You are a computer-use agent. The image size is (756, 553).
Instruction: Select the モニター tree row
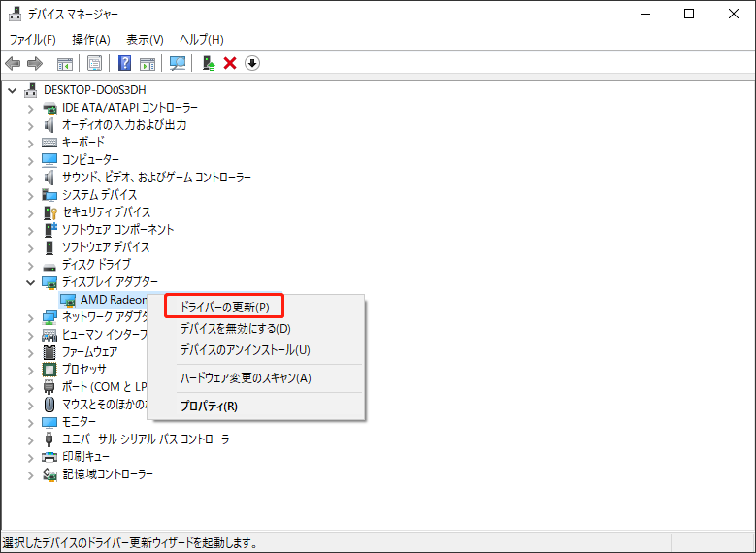point(79,422)
